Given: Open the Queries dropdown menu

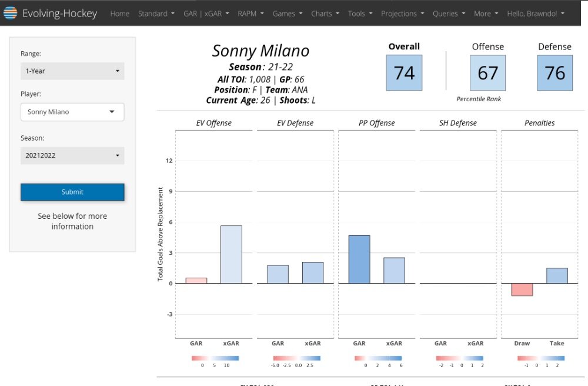Looking at the screenshot, I should 449,14.
